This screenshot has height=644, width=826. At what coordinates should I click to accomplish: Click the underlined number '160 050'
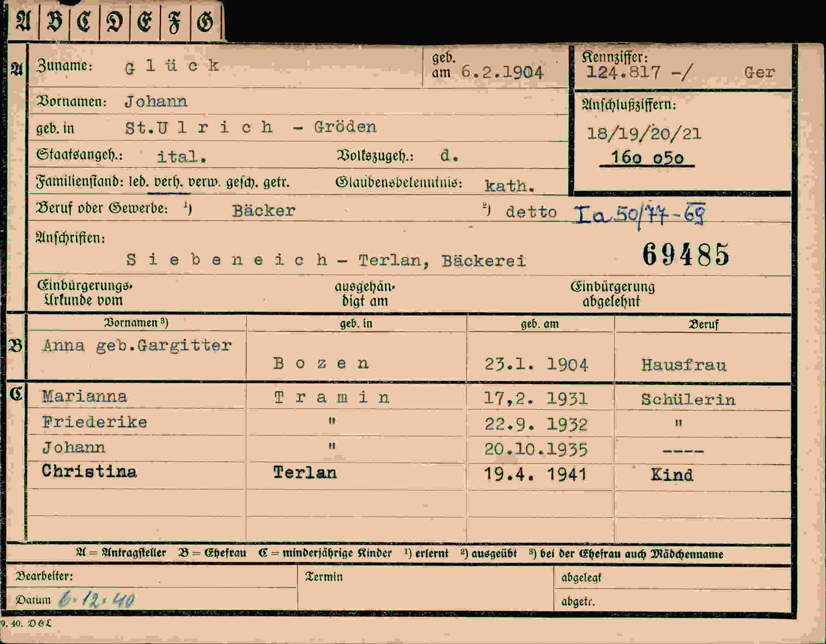(x=647, y=158)
